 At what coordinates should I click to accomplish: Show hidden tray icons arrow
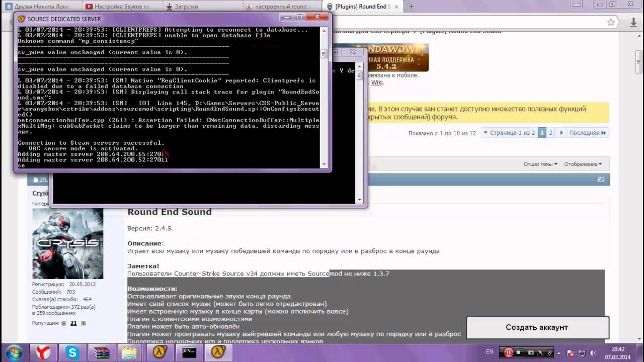[558, 352]
